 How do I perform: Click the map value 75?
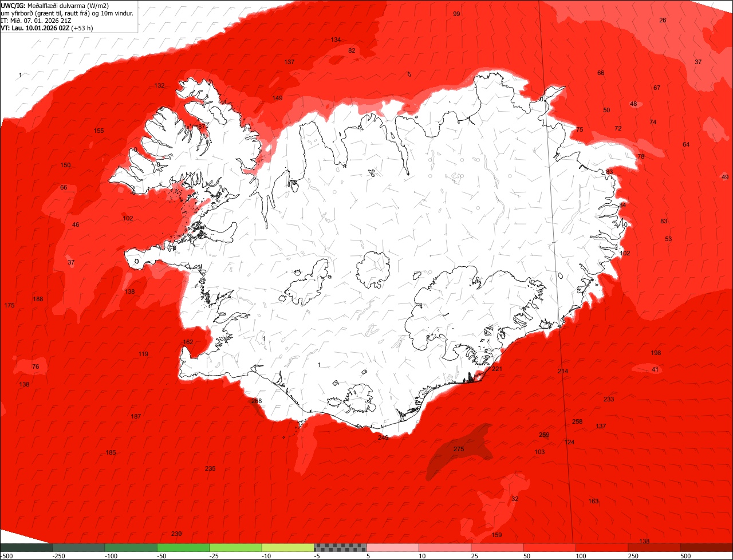tap(580, 129)
